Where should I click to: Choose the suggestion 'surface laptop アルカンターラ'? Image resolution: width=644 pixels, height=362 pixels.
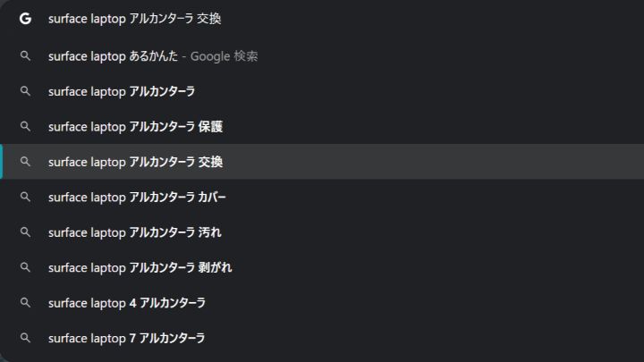point(322,91)
